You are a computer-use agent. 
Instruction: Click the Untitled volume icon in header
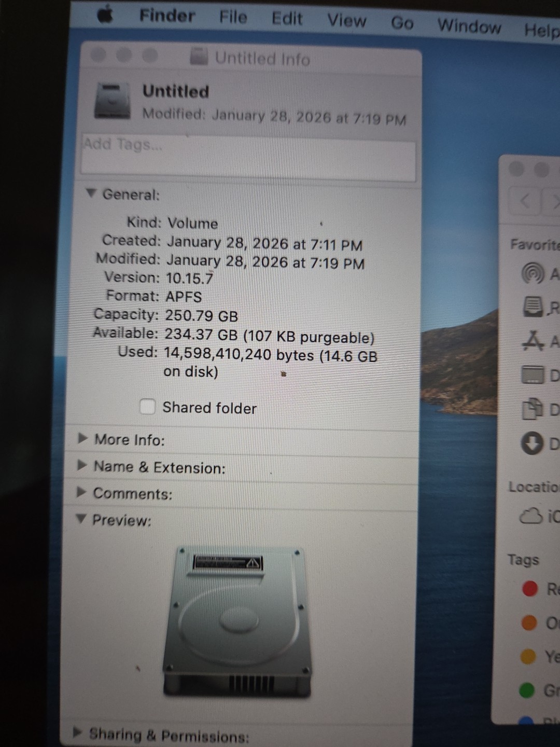pos(112,101)
